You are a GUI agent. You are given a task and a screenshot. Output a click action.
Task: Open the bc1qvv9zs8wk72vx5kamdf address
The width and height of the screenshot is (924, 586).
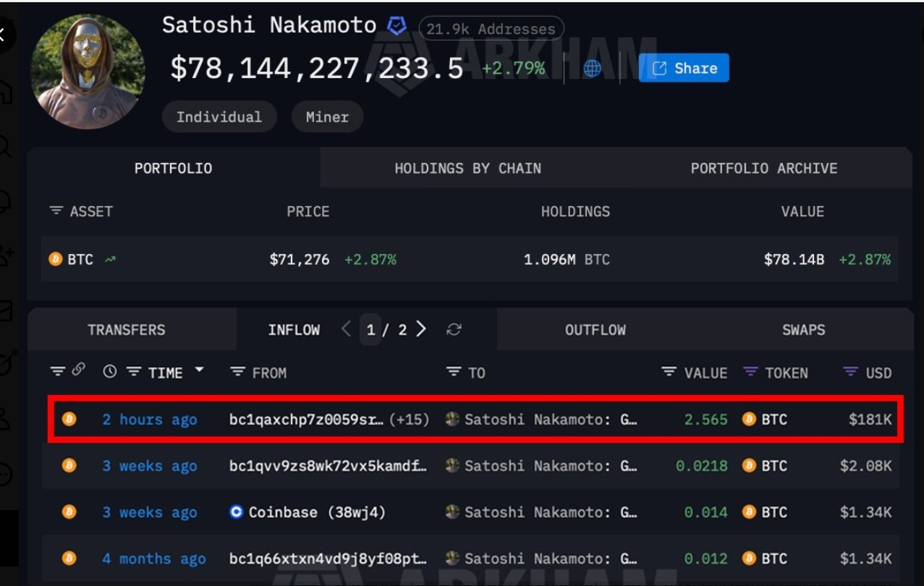click(329, 466)
